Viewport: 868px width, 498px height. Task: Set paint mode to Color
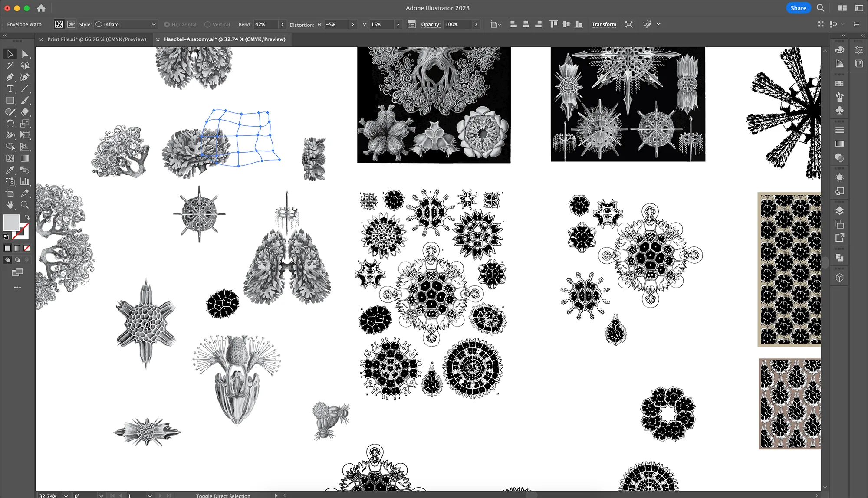point(7,248)
